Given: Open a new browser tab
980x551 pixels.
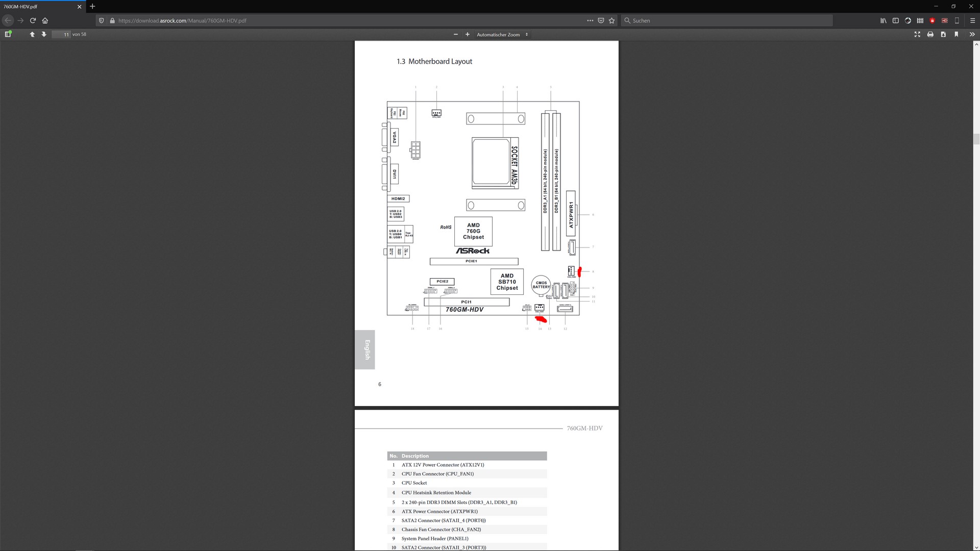Looking at the screenshot, I should pos(92,7).
